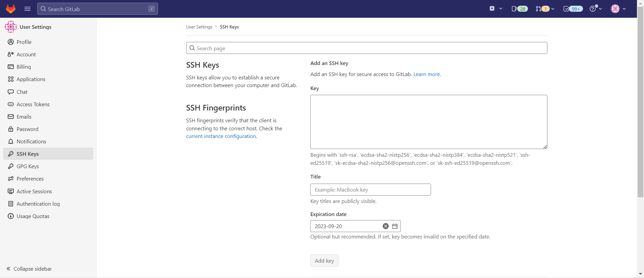Image resolution: width=644 pixels, height=278 pixels.
Task: Click the Usage Quotas icon
Action: [x=11, y=216]
